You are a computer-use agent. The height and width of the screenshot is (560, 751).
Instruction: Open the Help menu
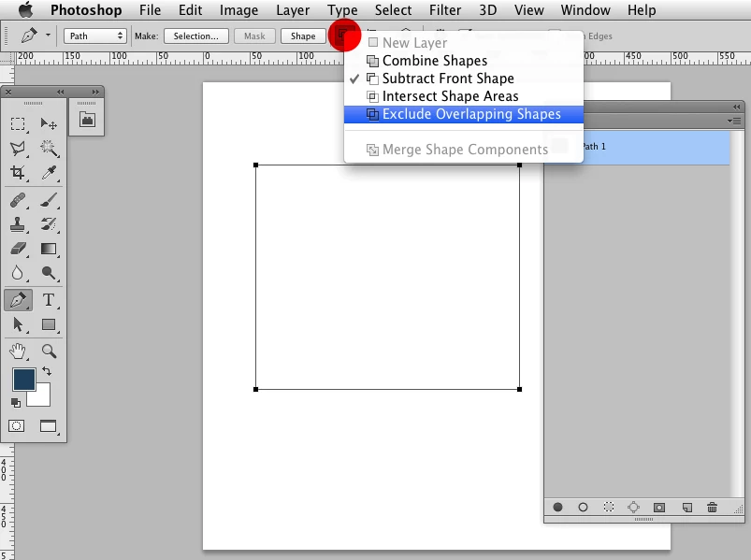click(x=642, y=10)
